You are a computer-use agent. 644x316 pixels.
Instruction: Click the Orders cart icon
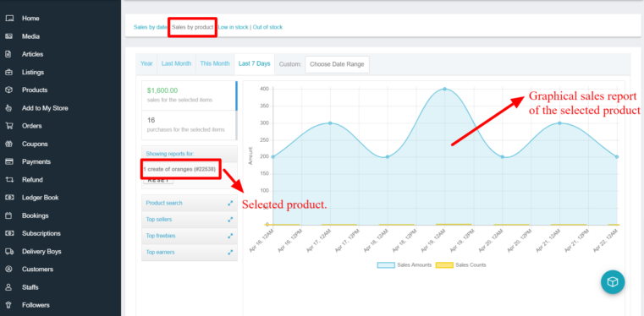point(9,126)
